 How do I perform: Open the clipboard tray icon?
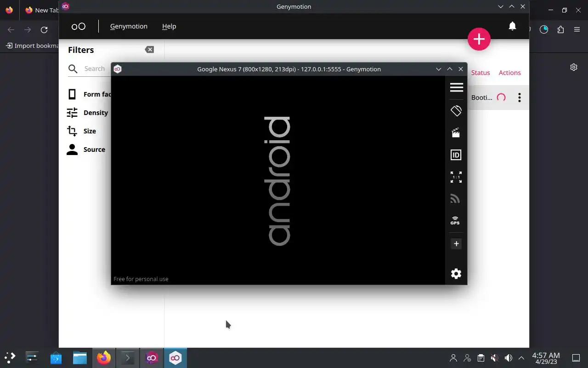tap(481, 358)
